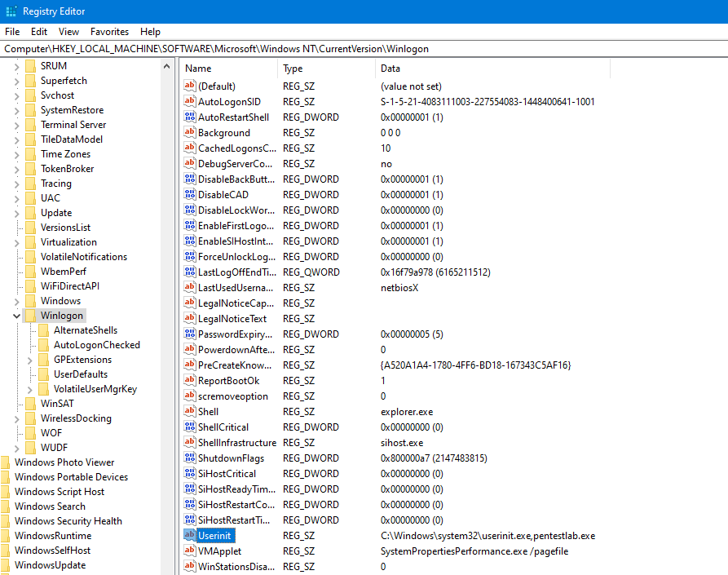This screenshot has height=575, width=728.
Task: Expand the Terminal Server key
Action: pyautogui.click(x=17, y=125)
